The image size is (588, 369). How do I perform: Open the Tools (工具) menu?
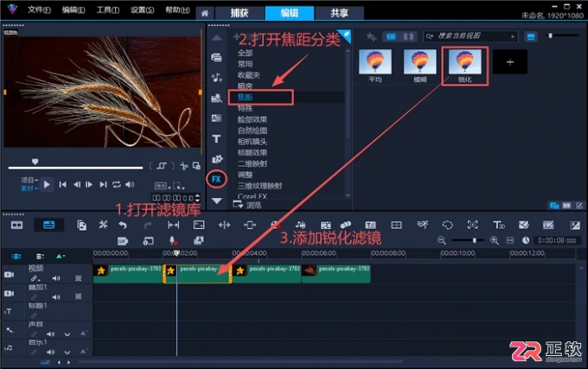108,10
